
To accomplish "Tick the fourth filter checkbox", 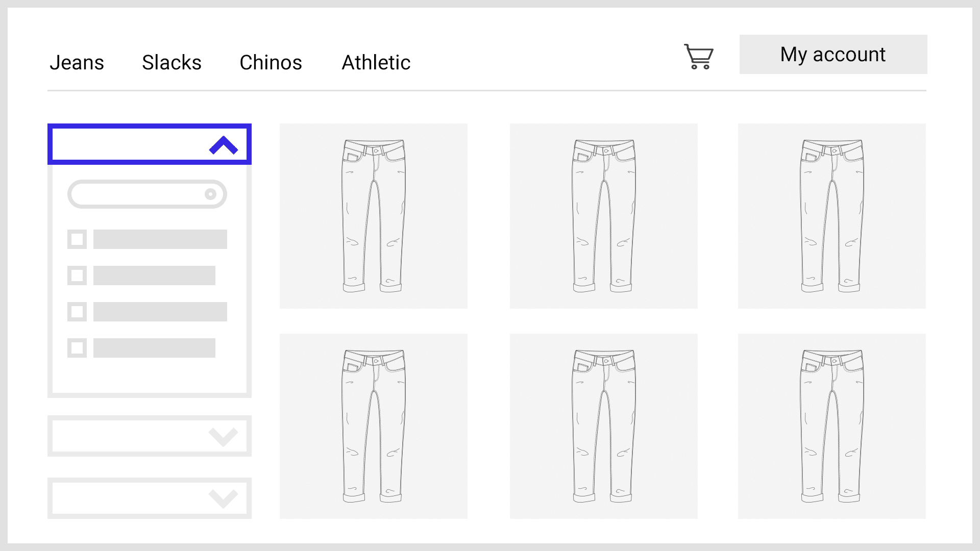I will click(77, 348).
